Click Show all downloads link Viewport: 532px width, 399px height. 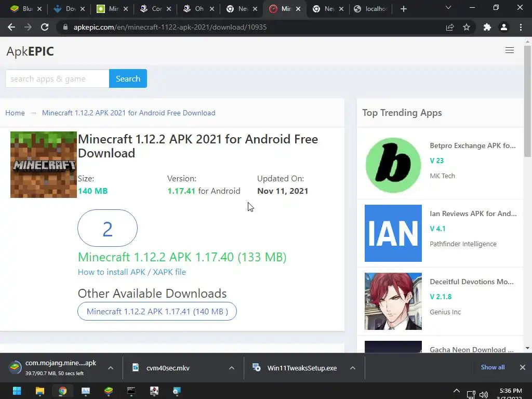coord(493,367)
